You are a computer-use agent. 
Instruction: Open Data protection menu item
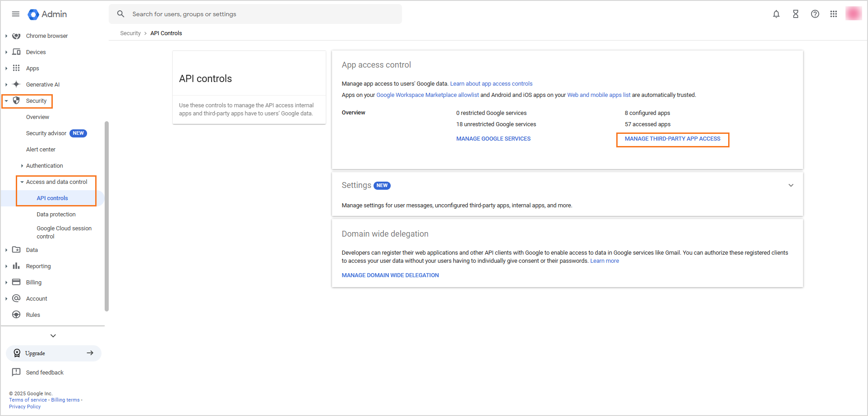pos(56,215)
